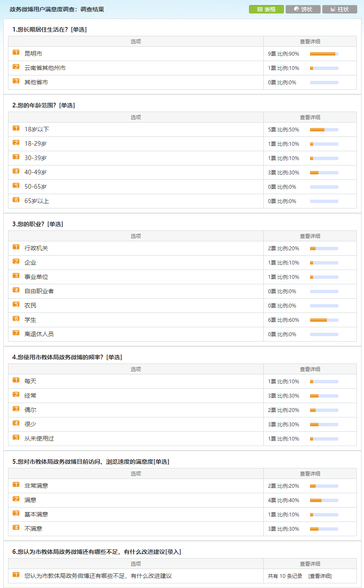Click the number 6 badge beside 学生
The width and height of the screenshot is (364, 588).
coord(16,319)
